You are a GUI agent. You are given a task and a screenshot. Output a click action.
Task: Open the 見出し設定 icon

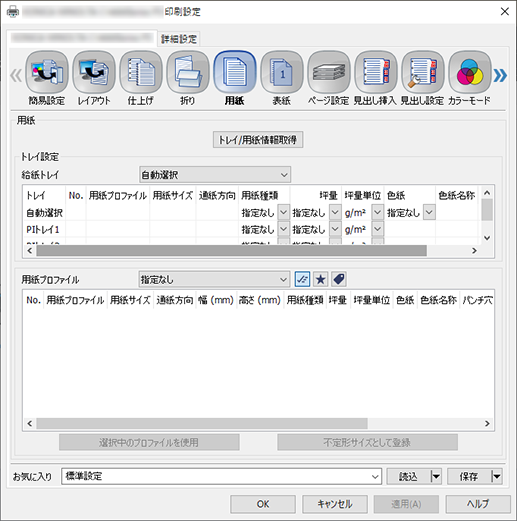(423, 72)
